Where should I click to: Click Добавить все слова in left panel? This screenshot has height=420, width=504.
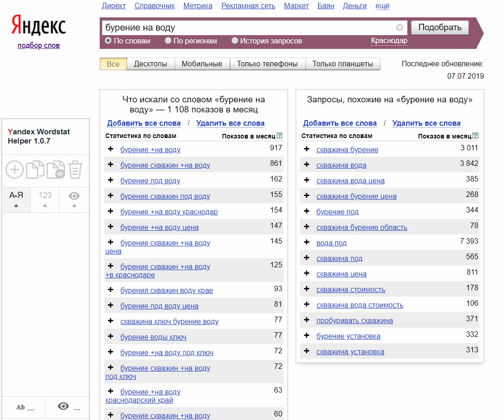point(144,123)
